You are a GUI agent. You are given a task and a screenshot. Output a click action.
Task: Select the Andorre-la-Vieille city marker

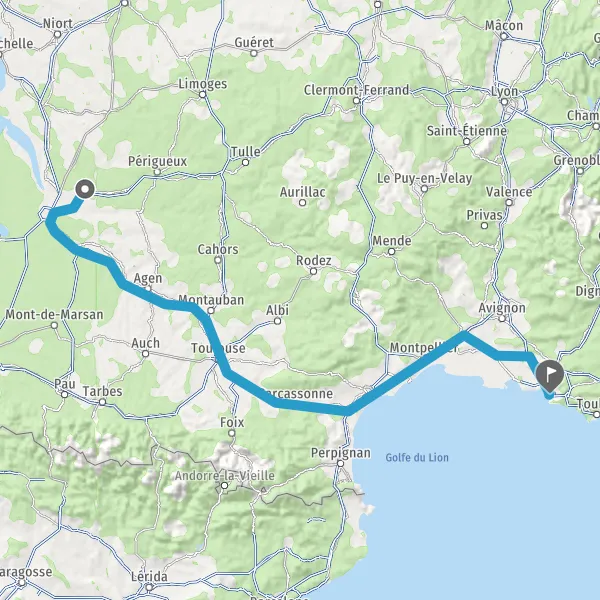[x=225, y=486]
